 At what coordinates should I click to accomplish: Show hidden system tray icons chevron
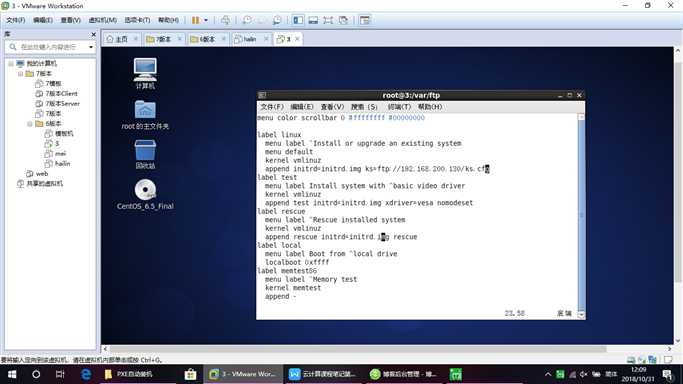coord(548,374)
